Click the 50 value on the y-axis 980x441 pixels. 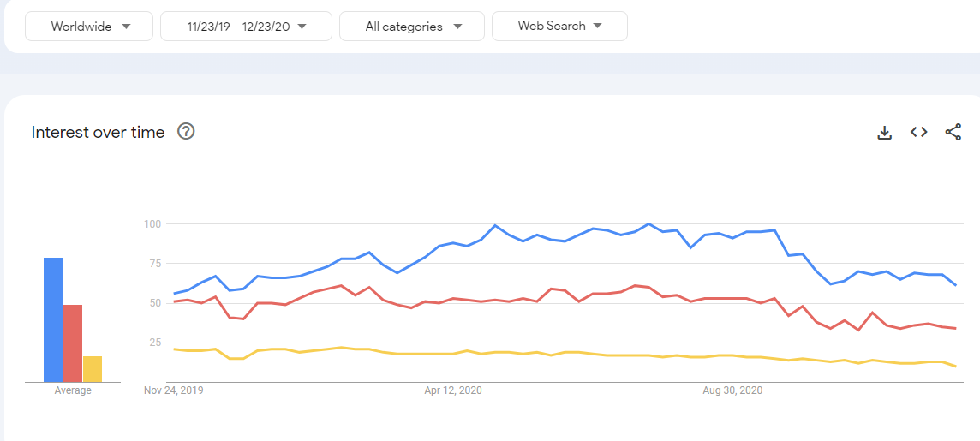point(156,303)
